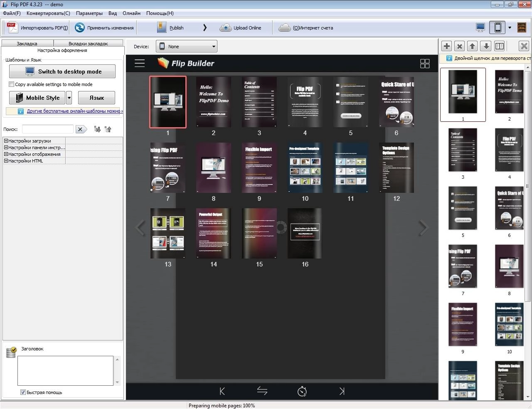This screenshot has width=532, height=409.
Task: Move page down with the down arrow button
Action: 486,46
